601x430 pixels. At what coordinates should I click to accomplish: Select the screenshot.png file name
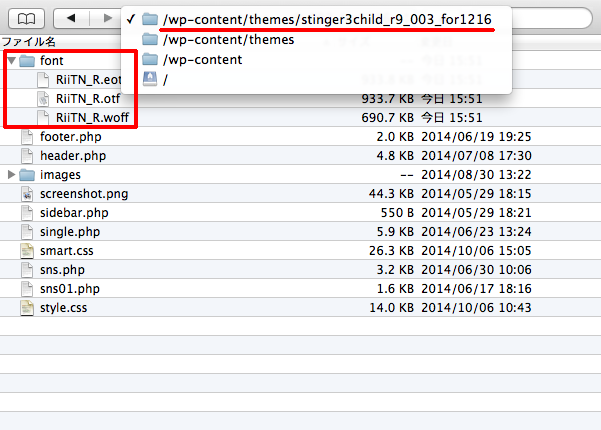pyautogui.click(x=84, y=194)
